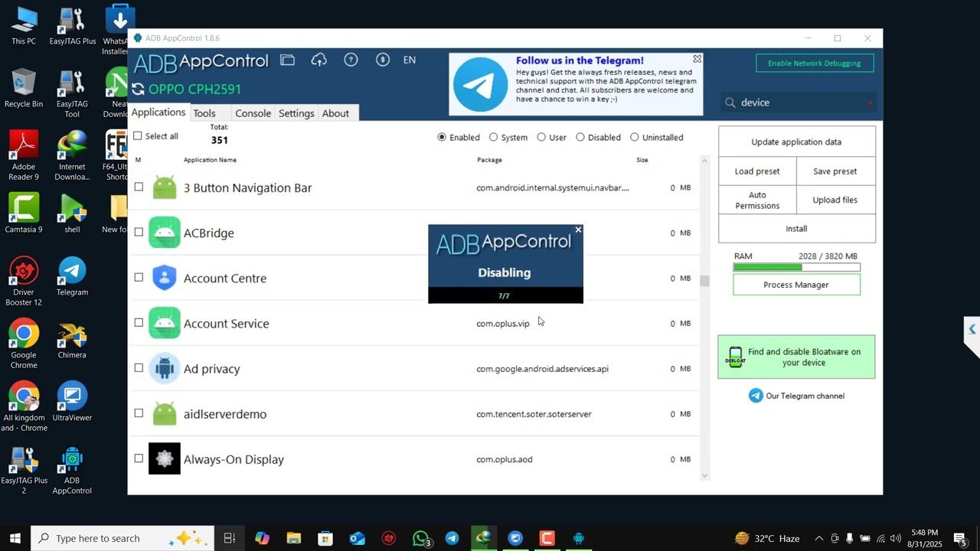Open the file manager folder icon in header
The width and height of the screenshot is (980, 551).
click(287, 60)
